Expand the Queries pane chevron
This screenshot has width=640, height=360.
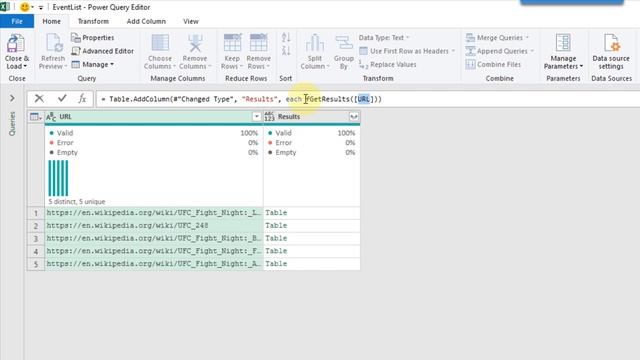12,98
